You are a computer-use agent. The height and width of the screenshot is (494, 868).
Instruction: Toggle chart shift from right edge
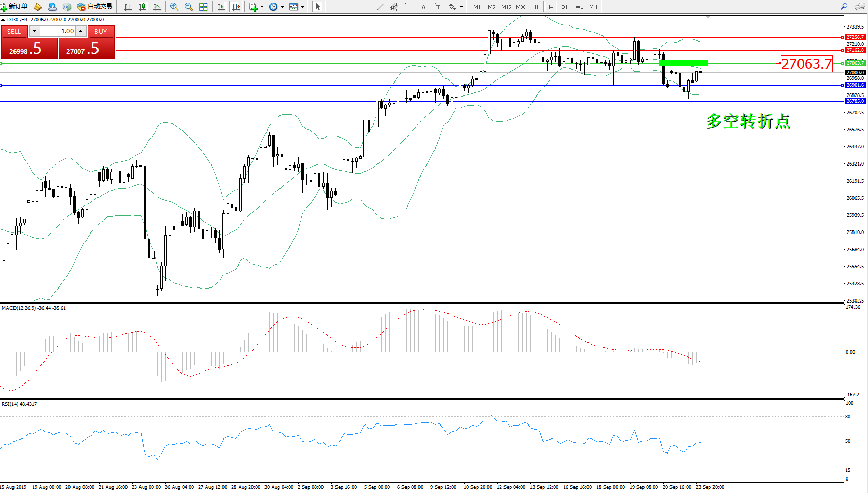tap(236, 7)
